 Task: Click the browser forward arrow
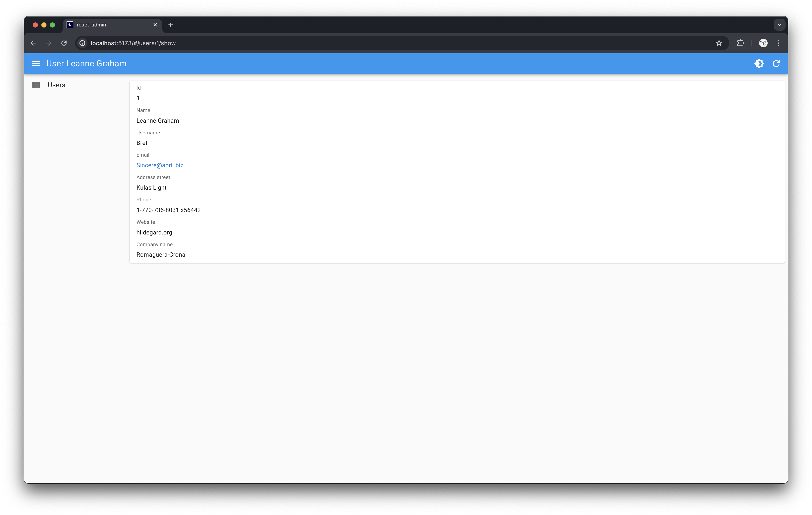click(x=49, y=43)
